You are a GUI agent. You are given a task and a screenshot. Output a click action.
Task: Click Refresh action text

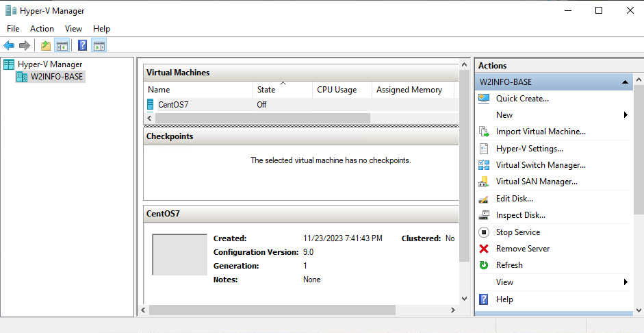coord(509,265)
